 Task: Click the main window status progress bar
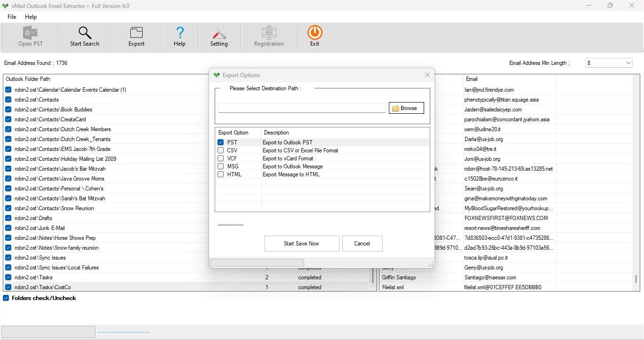(x=48, y=332)
